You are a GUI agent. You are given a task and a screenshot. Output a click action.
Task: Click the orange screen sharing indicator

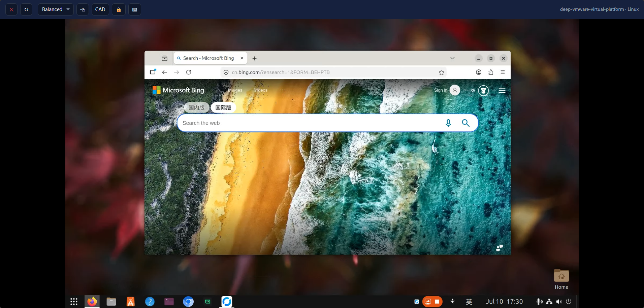click(428, 302)
